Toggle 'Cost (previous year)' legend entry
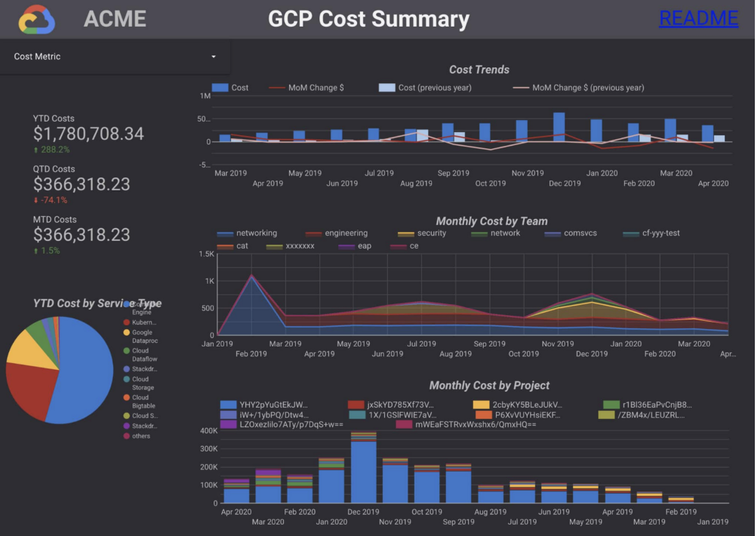756x536 pixels. (x=426, y=88)
